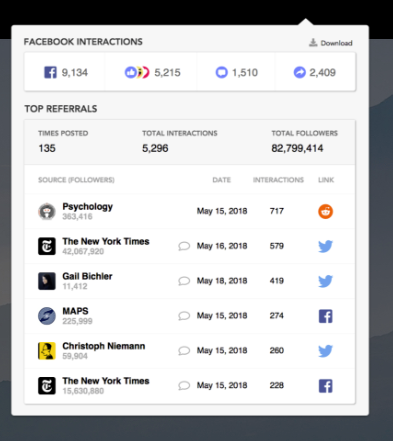This screenshot has width=393, height=441.
Task: Open the Reddit link for Psychology
Action: 325,211
